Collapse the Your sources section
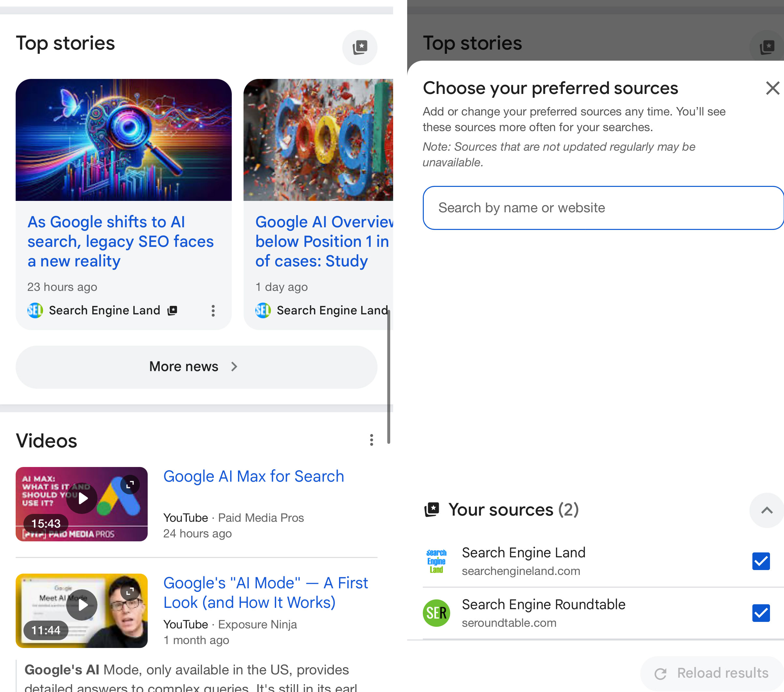The height and width of the screenshot is (692, 784). [766, 510]
